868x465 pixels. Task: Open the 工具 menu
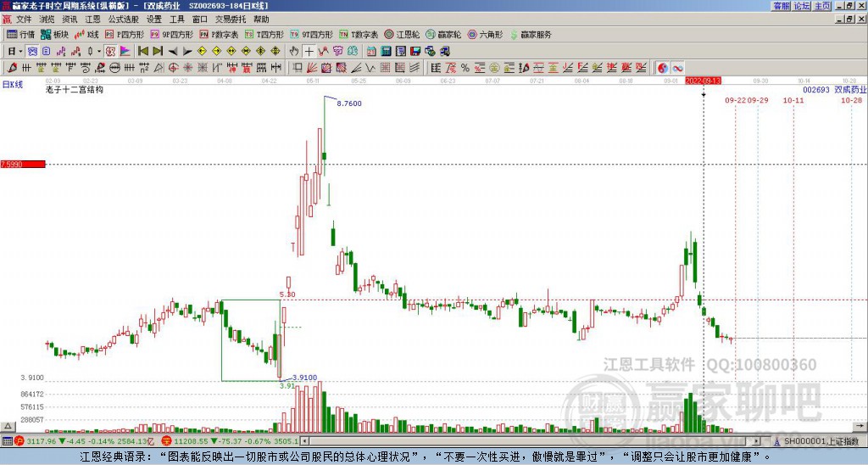(x=176, y=20)
